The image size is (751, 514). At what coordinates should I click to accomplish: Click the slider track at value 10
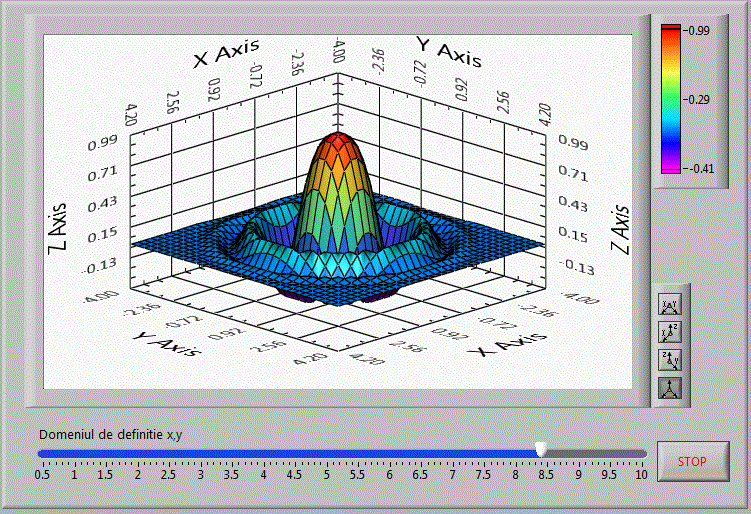[x=643, y=454]
